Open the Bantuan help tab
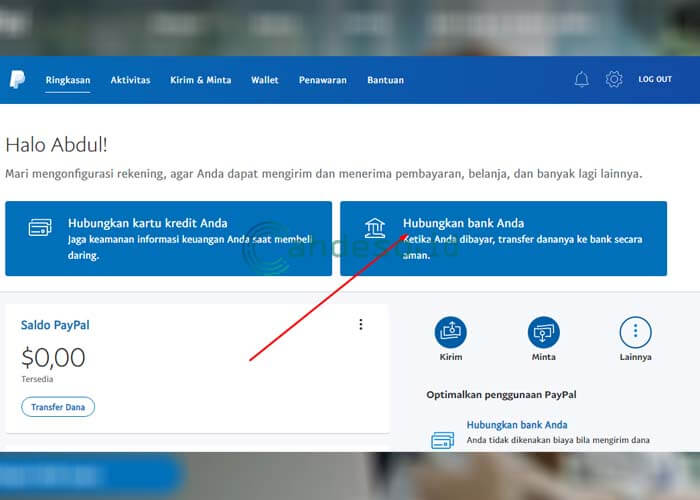The height and width of the screenshot is (500, 700). pyautogui.click(x=386, y=80)
